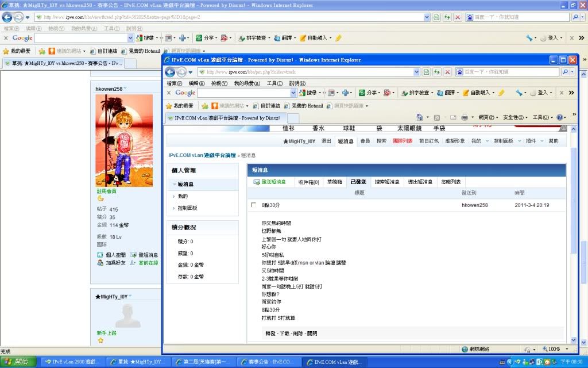588x368 pixels.
Task: Click the Windows 開始 Start button
Action: [x=17, y=362]
